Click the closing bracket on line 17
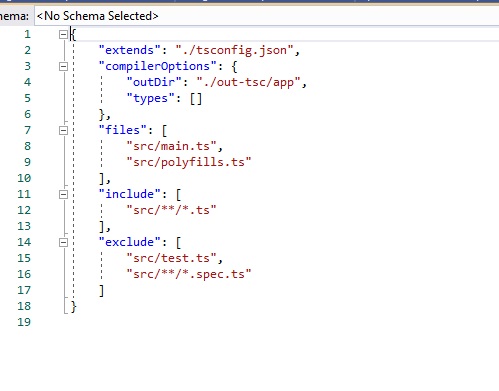This screenshot has width=499, height=391. (102, 290)
